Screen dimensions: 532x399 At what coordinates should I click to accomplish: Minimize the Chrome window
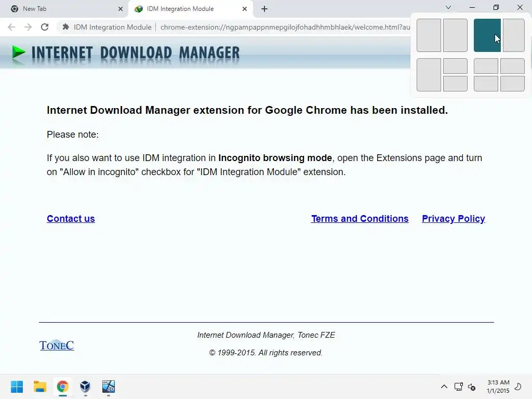tap(472, 7)
